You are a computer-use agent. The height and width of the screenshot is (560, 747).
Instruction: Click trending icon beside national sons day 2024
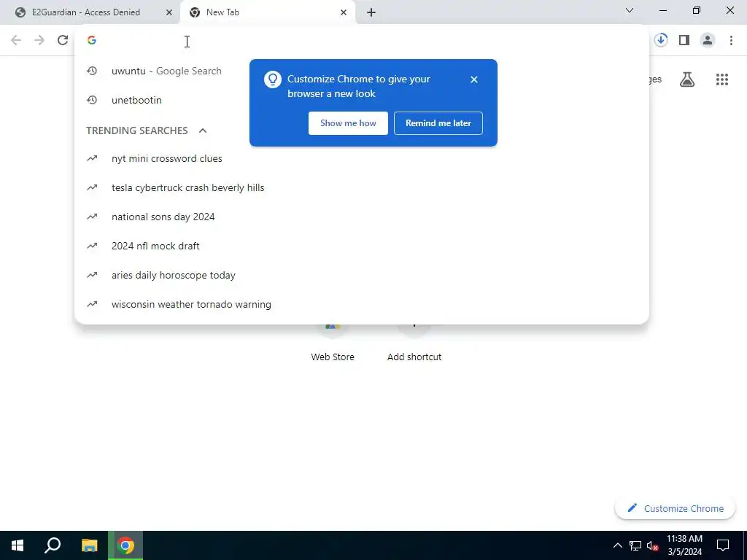pyautogui.click(x=92, y=217)
